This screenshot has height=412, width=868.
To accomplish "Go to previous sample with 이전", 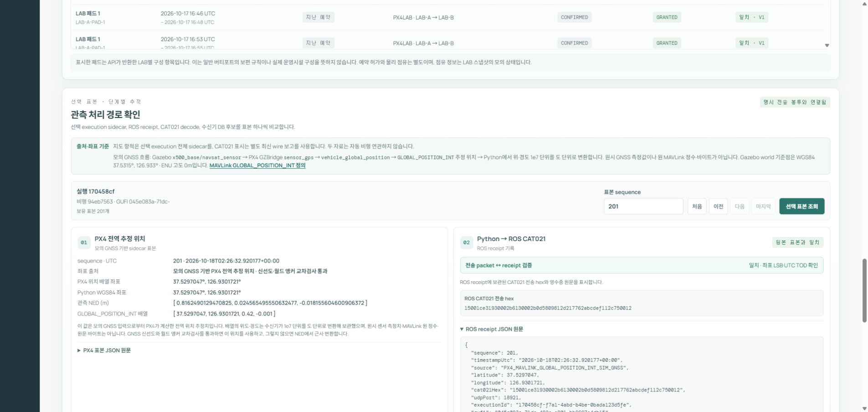I will tap(718, 206).
